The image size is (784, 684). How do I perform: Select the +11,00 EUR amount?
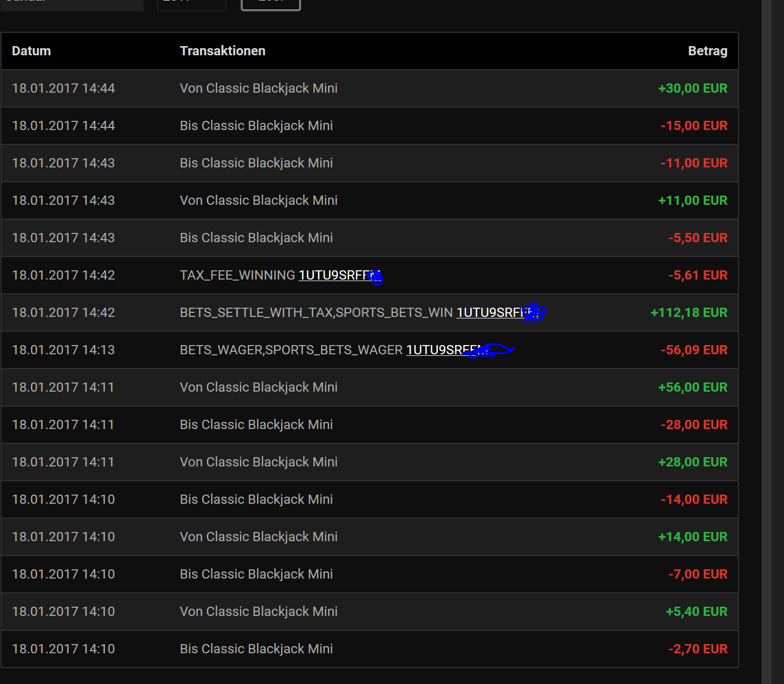coord(693,200)
